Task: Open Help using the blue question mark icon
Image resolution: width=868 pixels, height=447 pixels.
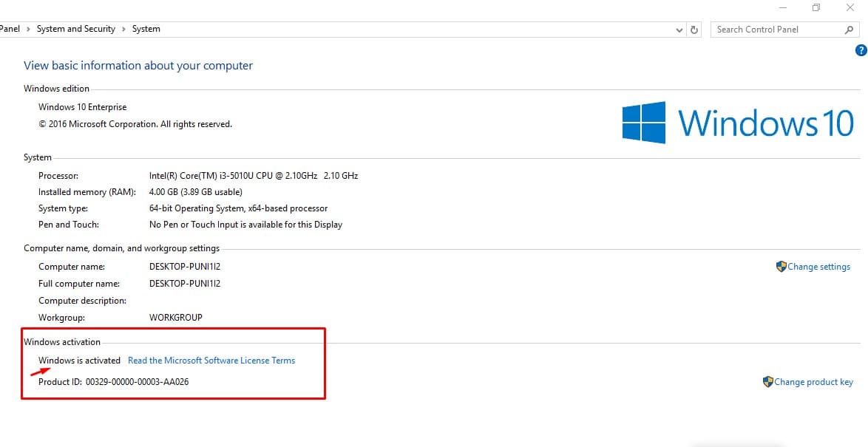Action: point(860,50)
